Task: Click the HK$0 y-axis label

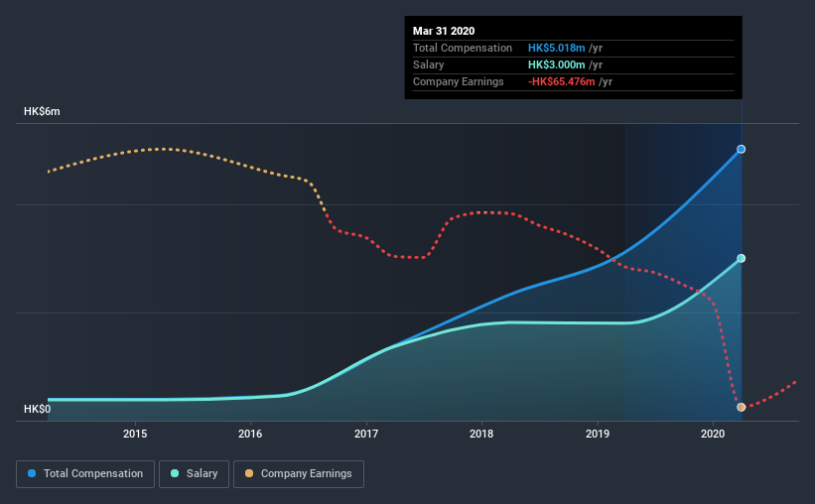Action: click(38, 409)
